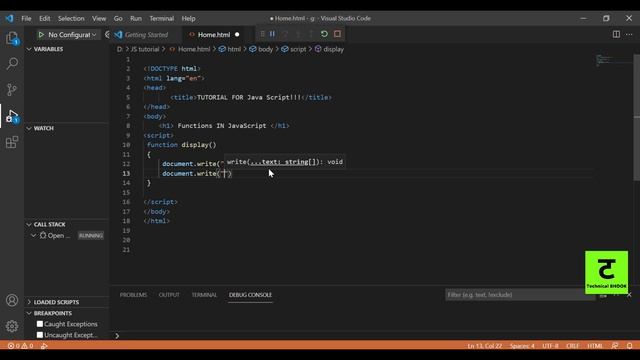
Task: Open the editor More Actions ellipsis
Action: point(629,34)
